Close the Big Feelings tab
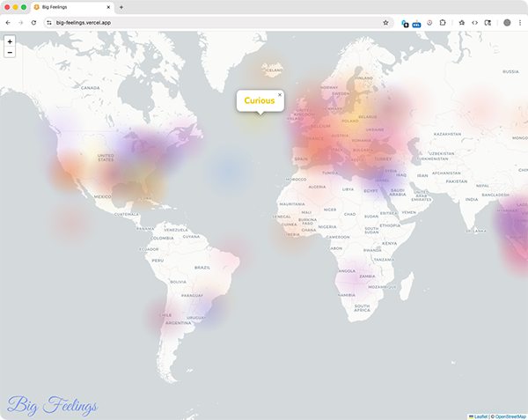This screenshot has width=528, height=420. (108, 7)
